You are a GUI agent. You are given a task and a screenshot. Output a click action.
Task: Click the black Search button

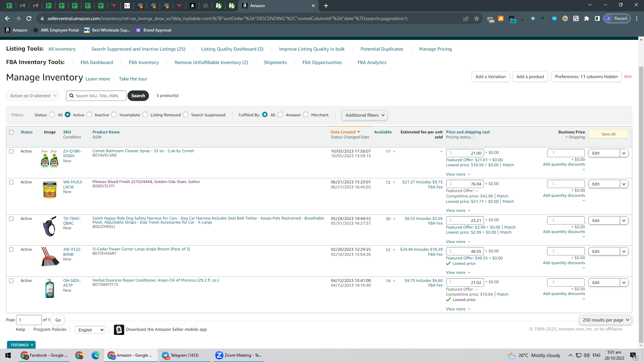(x=138, y=96)
